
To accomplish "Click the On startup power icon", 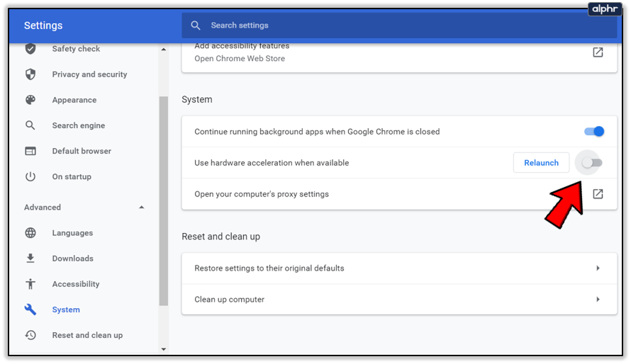I will coord(30,176).
